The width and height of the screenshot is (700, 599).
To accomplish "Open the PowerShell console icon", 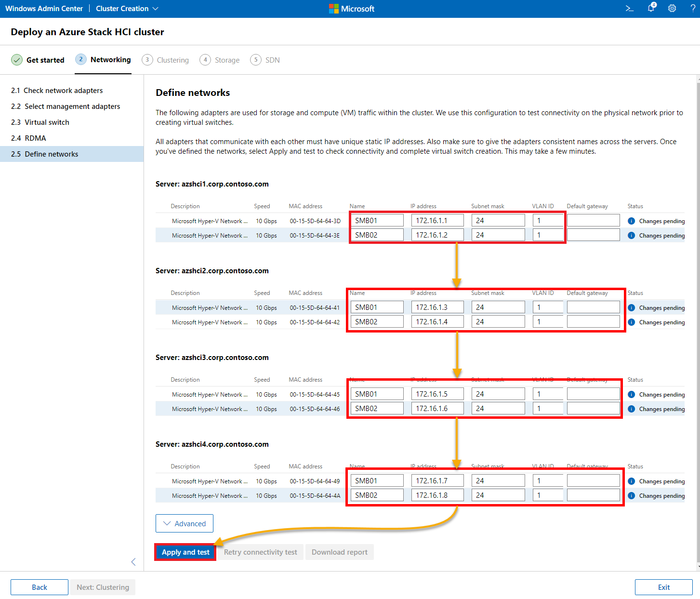I will click(629, 9).
